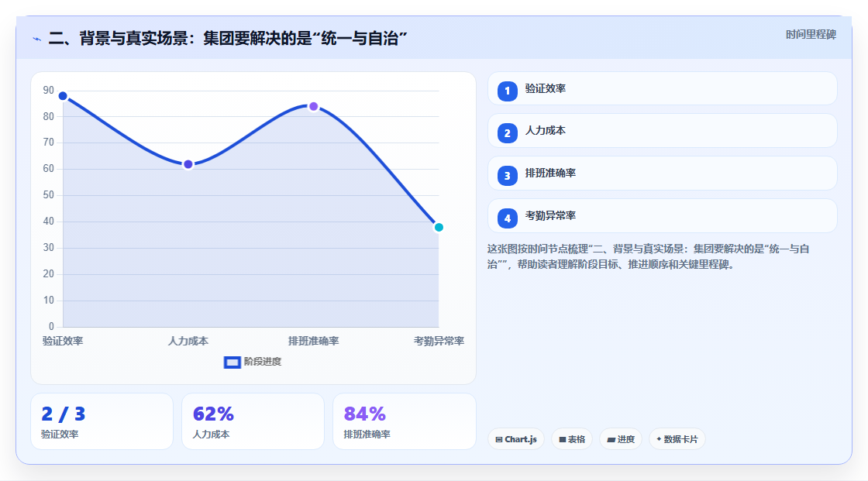Click the 时间里程碑 label in header

[x=811, y=34]
